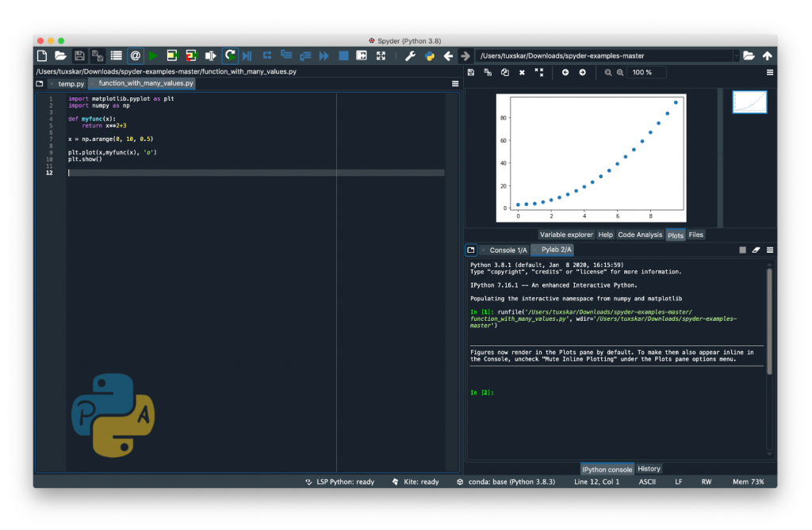This screenshot has height=530, width=812.
Task: Stop debugging with the blue square icon
Action: point(343,55)
